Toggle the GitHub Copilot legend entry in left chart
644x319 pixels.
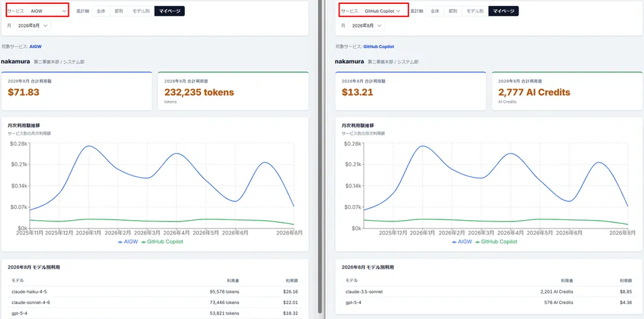(162, 242)
